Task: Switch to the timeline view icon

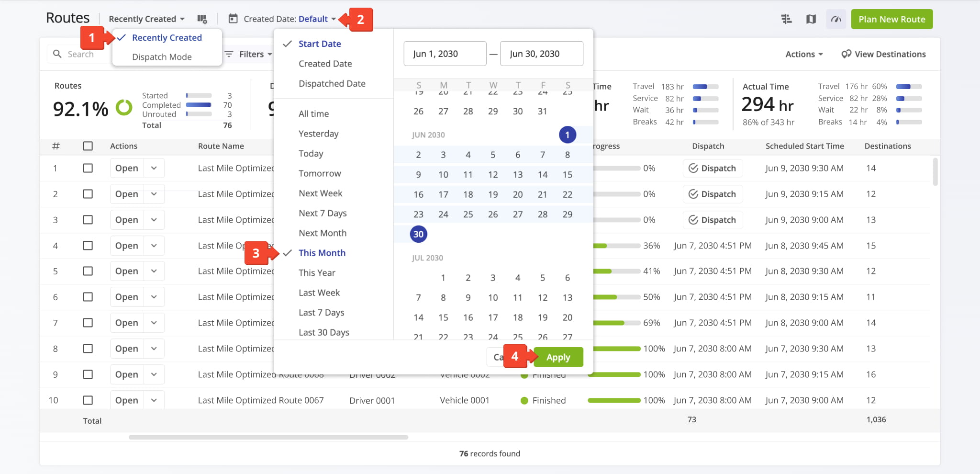Action: (786, 19)
